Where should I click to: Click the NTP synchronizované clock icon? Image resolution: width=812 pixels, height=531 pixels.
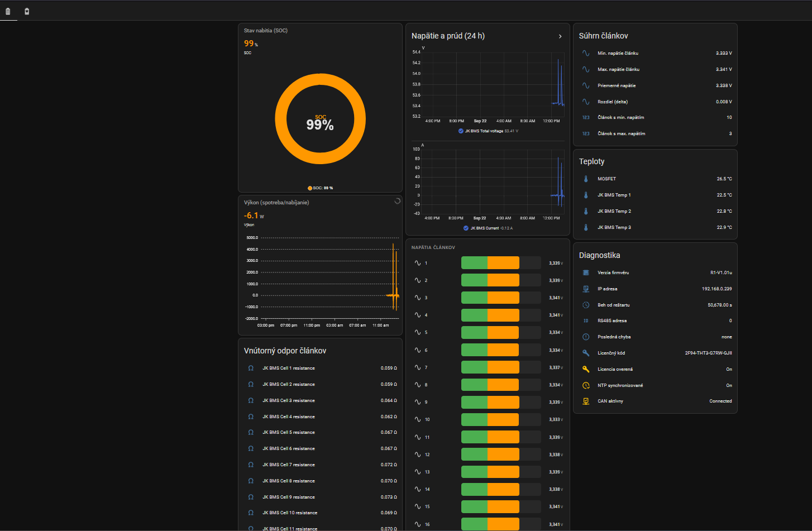click(x=586, y=385)
